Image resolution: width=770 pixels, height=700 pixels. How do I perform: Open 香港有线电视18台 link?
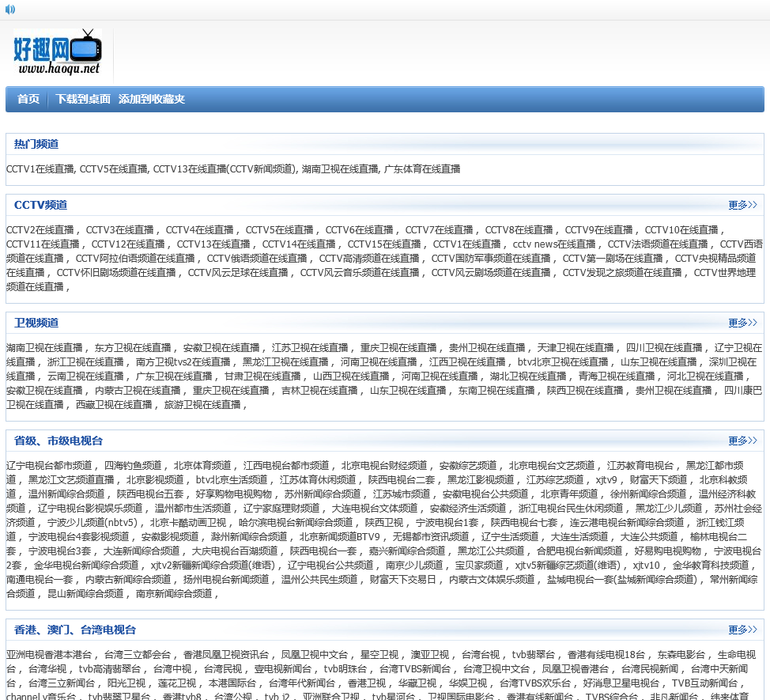point(606,655)
